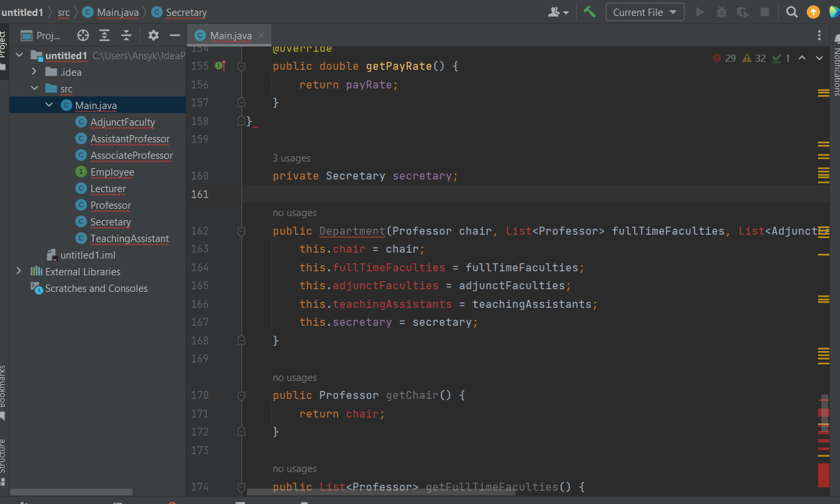Click the IDE update arrow icon
The height and width of the screenshot is (504, 840).
813,12
